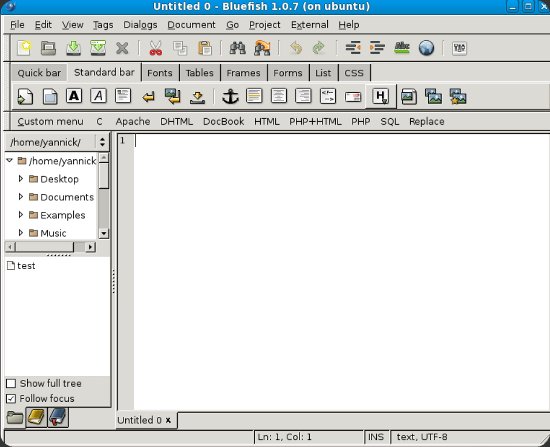Switch to the CSS tab
Viewport: 550px width, 447px height.
pos(354,73)
